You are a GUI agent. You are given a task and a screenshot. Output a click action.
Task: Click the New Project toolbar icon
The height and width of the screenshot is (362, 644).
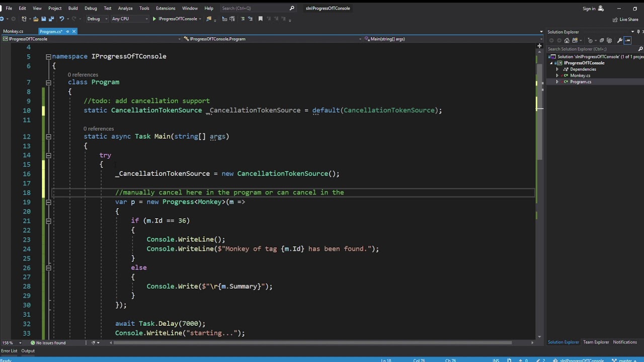click(x=24, y=19)
